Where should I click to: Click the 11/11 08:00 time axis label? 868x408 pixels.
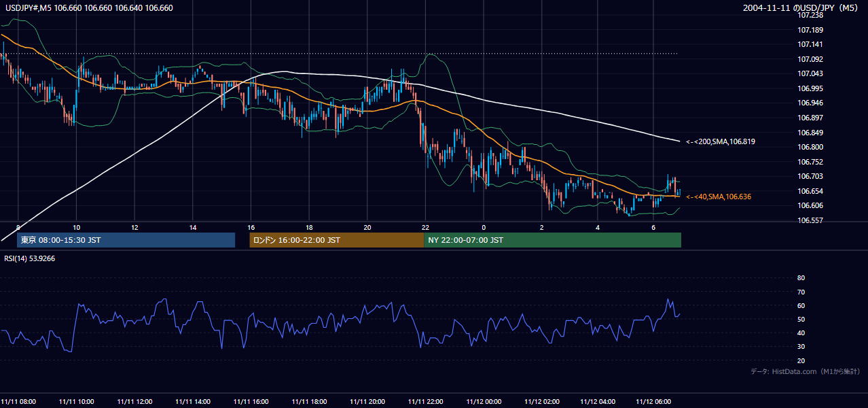(x=18, y=402)
